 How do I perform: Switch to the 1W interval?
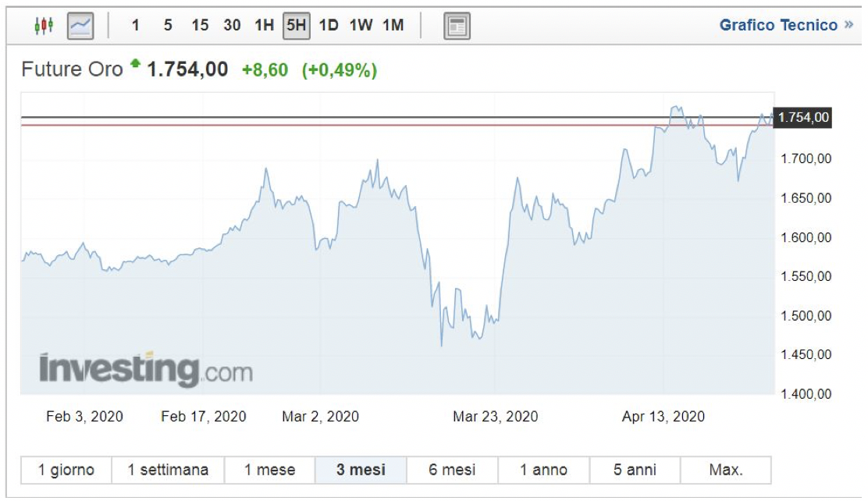pyautogui.click(x=361, y=25)
